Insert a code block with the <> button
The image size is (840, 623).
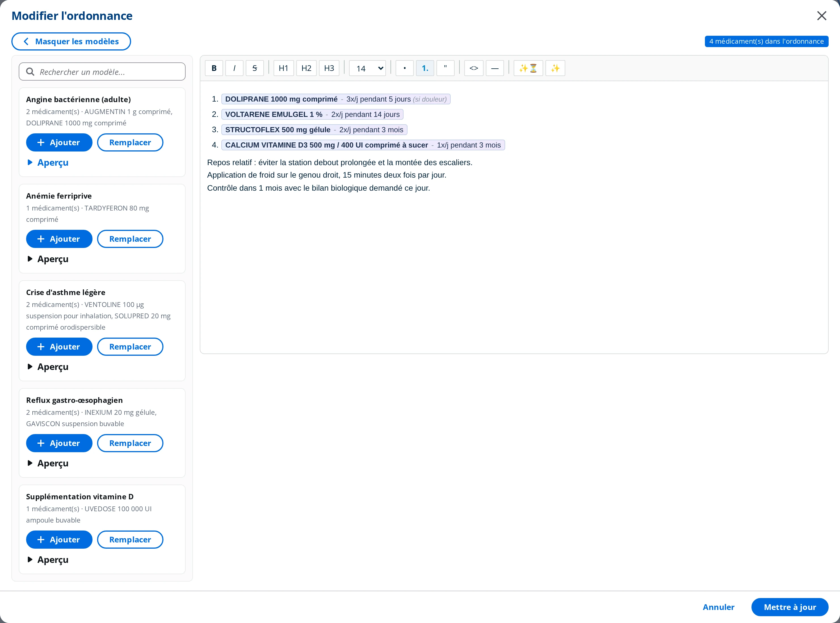click(474, 68)
